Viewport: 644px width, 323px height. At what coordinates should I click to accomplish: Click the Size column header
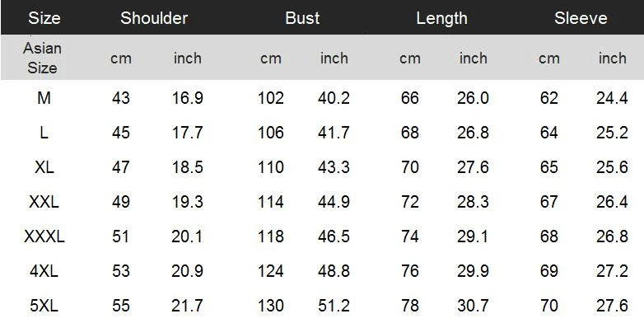(44, 18)
